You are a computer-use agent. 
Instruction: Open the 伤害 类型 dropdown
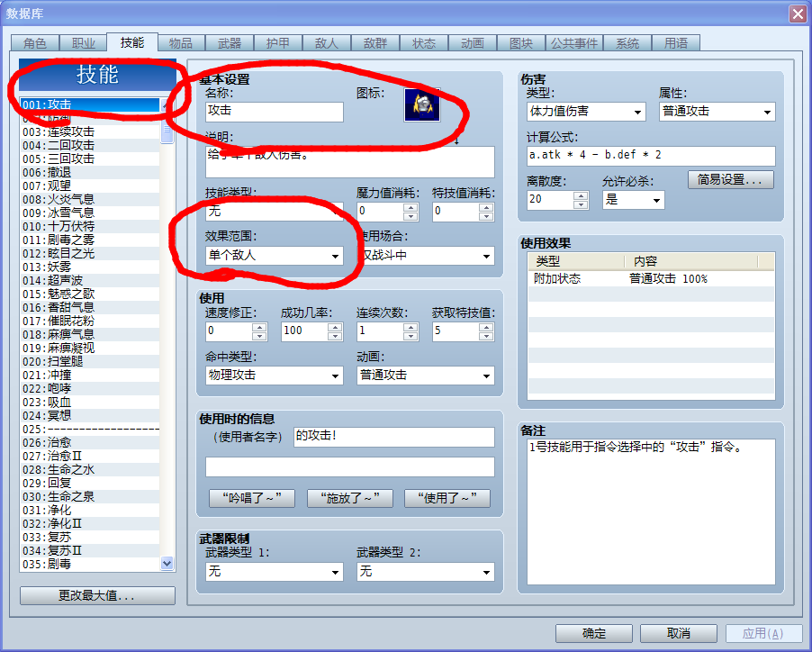point(586,112)
